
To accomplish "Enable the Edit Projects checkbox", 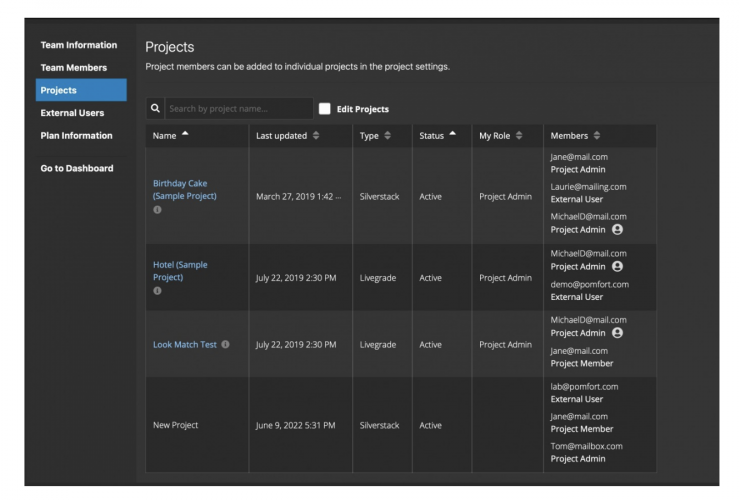I will point(324,108).
